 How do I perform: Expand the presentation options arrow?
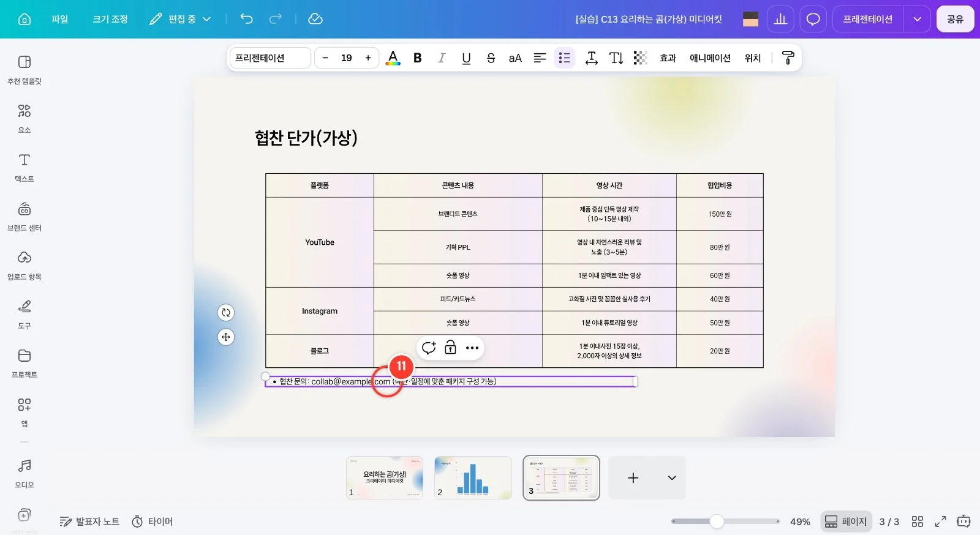917,19
